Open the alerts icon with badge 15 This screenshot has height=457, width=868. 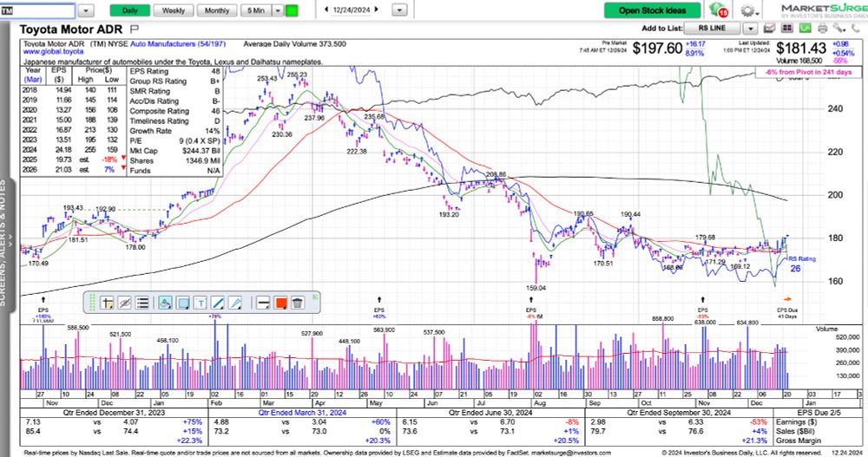point(718,10)
